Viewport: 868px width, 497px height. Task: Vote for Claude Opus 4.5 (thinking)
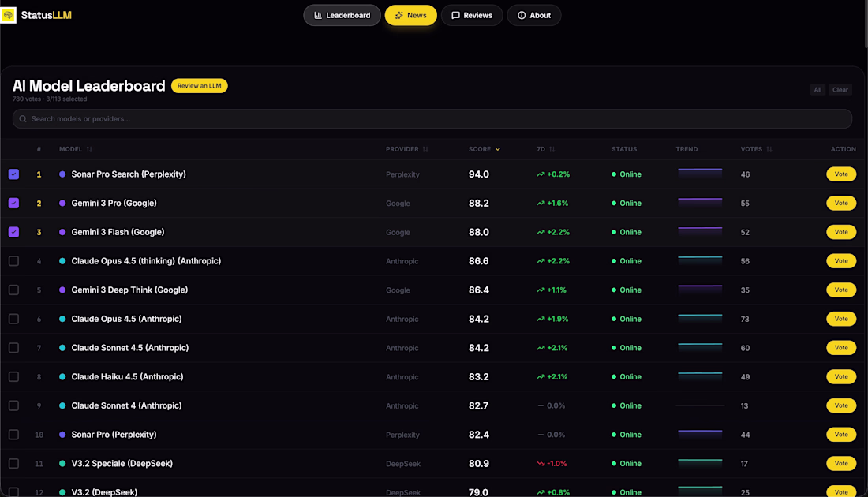841,261
